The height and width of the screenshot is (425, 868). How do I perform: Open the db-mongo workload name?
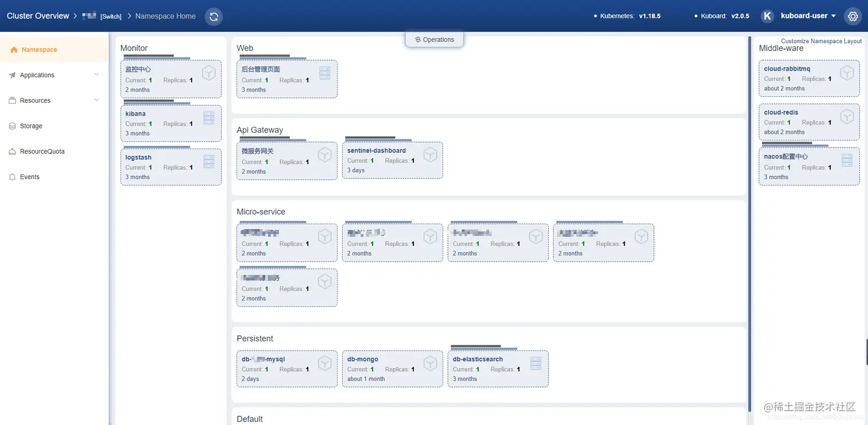pos(363,359)
